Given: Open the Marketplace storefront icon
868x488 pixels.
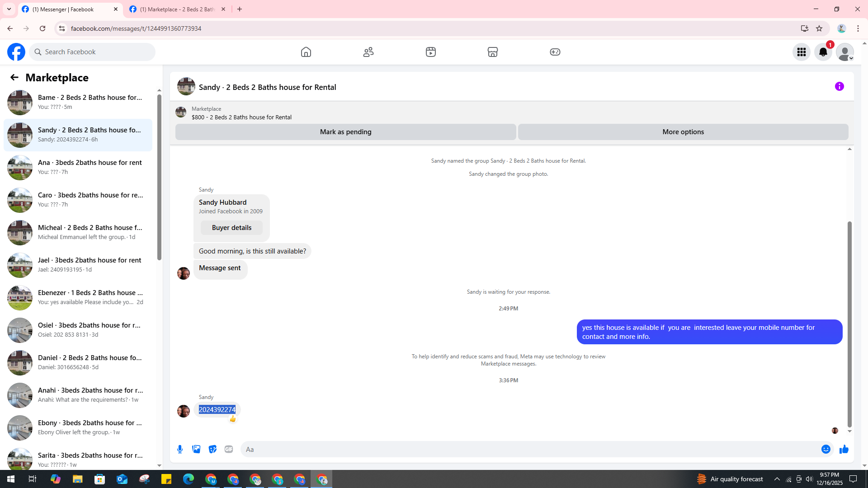Looking at the screenshot, I should [493, 52].
